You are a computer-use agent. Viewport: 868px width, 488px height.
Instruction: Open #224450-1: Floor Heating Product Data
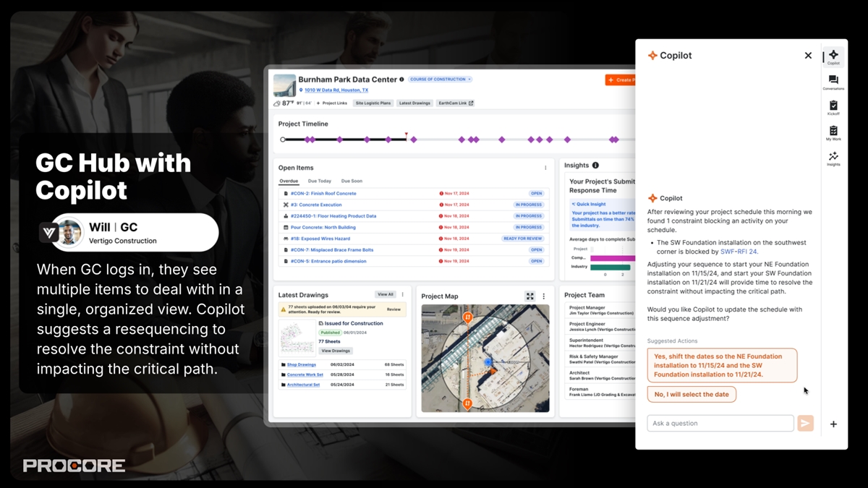click(333, 216)
